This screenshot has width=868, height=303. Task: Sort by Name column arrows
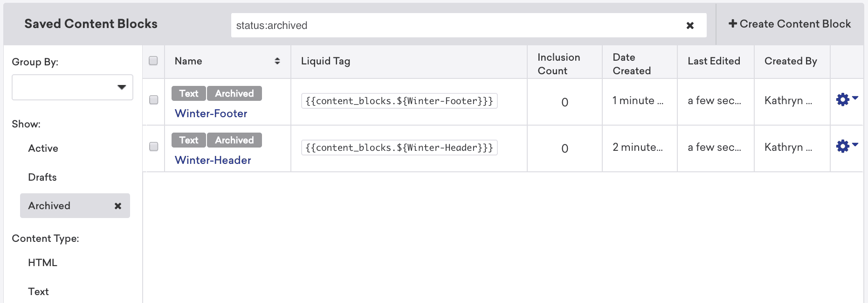tap(277, 61)
